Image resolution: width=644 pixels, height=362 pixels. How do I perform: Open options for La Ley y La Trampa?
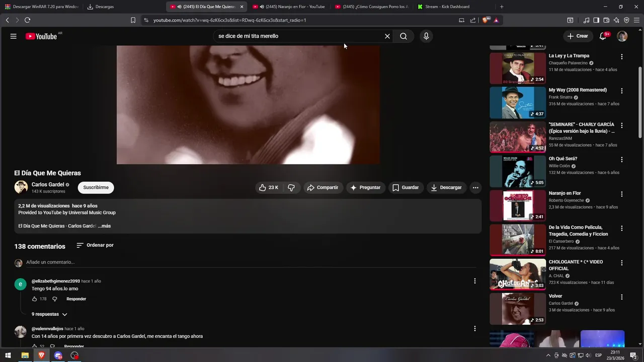622,57
